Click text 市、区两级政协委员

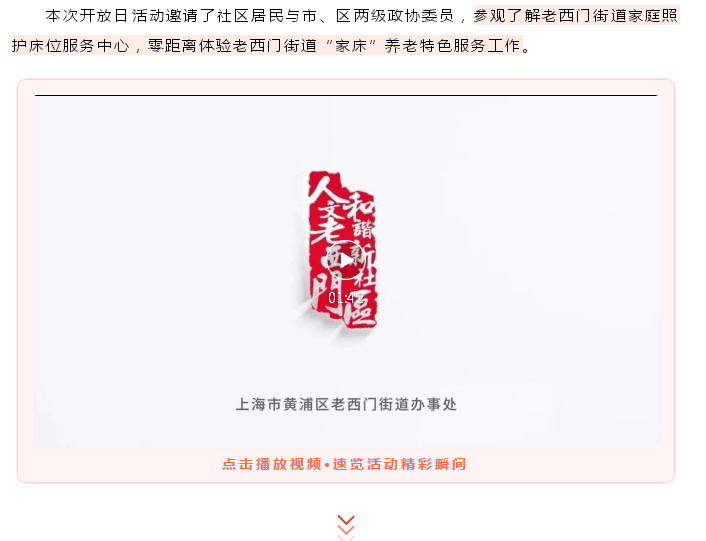(378, 16)
